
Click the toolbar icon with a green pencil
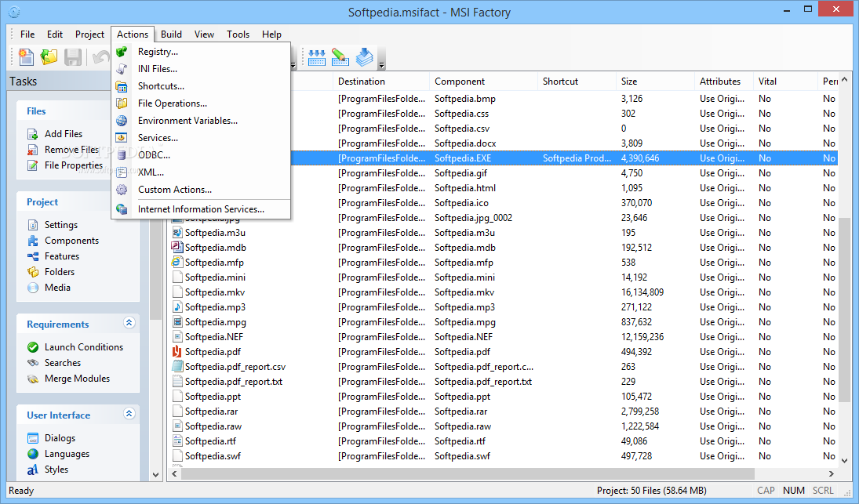(x=340, y=57)
